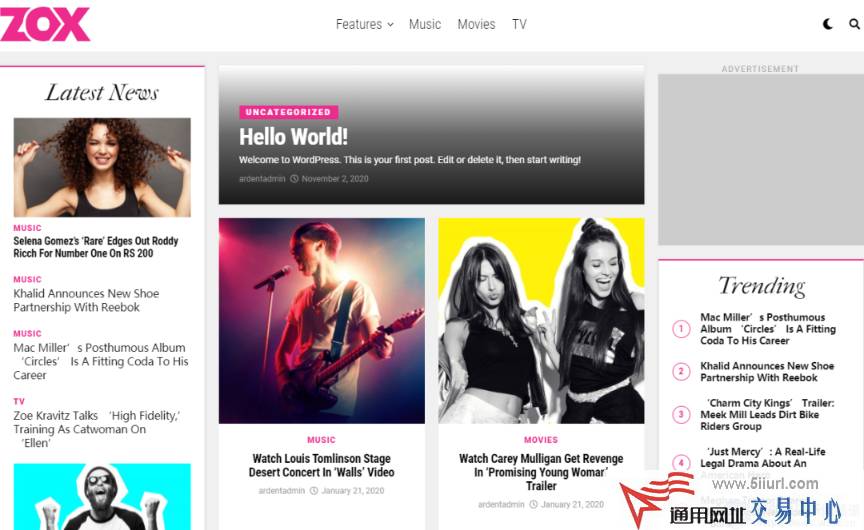Expand the Features dropdown menu
864x530 pixels.
364,24
